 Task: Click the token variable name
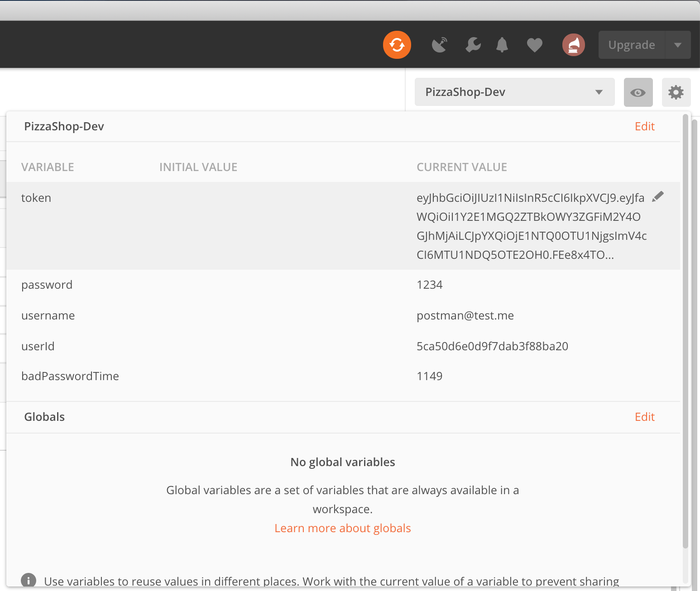[x=36, y=198]
